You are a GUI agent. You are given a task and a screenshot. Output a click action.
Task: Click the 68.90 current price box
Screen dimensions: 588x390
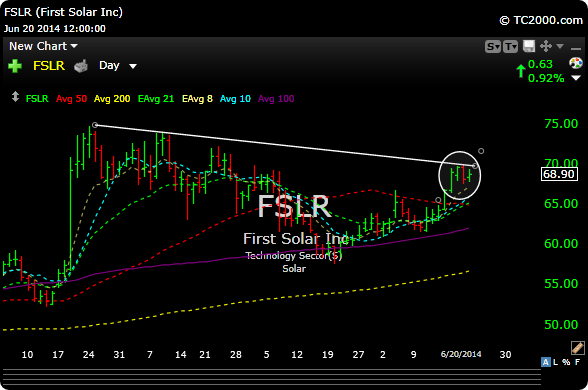559,174
